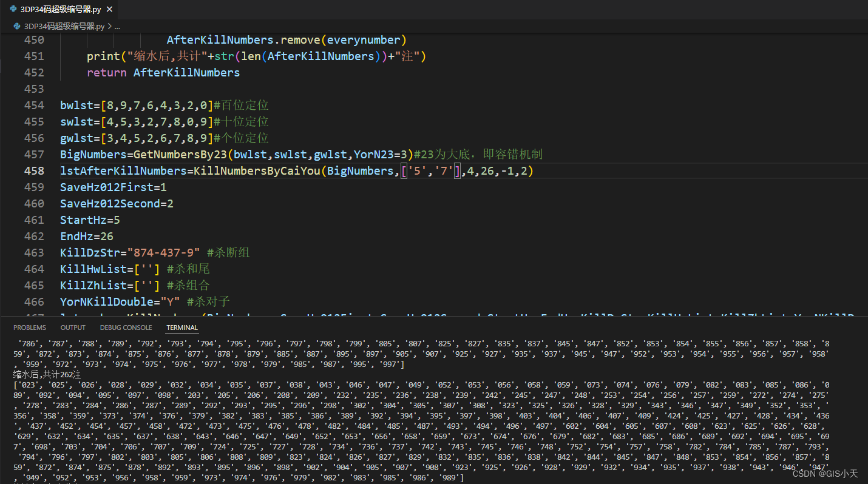This screenshot has height=484, width=868.
Task: Click line number 465 in the gutter
Action: click(34, 286)
